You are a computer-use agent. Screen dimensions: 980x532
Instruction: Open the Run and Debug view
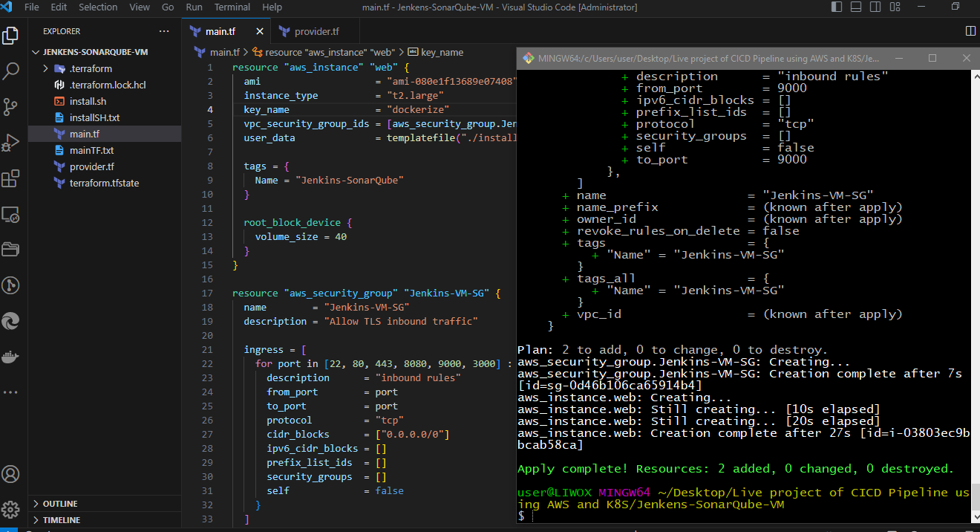pos(11,143)
